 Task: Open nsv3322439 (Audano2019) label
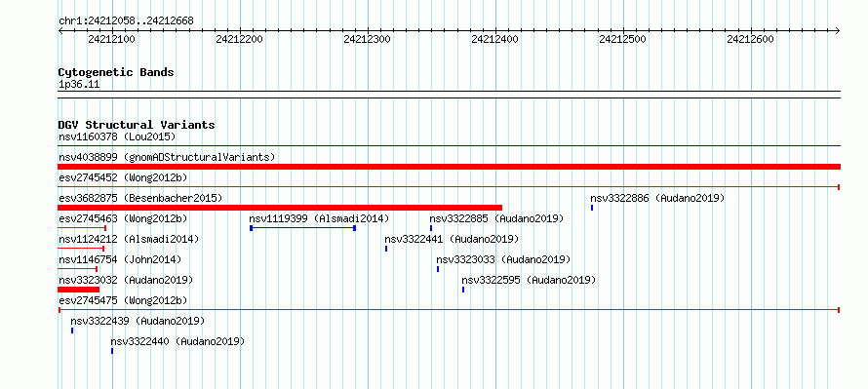coord(138,321)
